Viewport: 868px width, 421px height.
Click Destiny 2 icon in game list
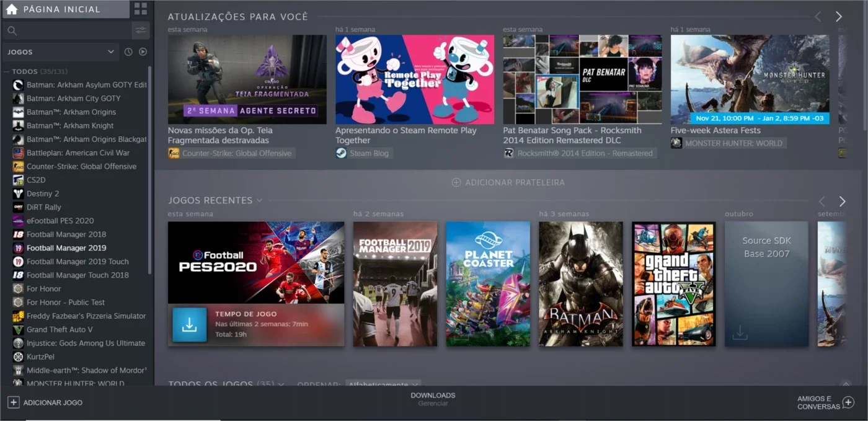point(18,193)
